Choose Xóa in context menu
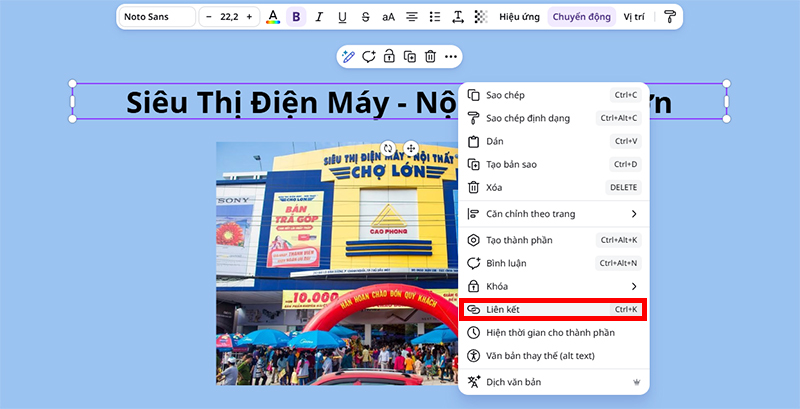The width and height of the screenshot is (800, 409). pos(554,188)
